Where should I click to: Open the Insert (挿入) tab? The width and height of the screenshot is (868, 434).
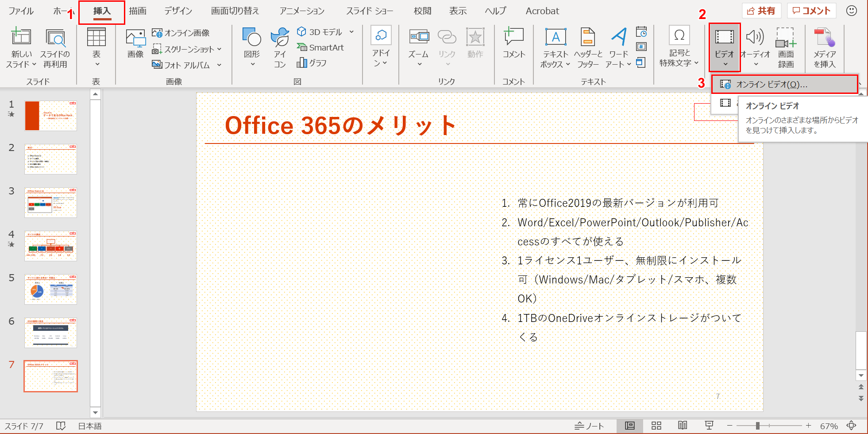click(102, 11)
